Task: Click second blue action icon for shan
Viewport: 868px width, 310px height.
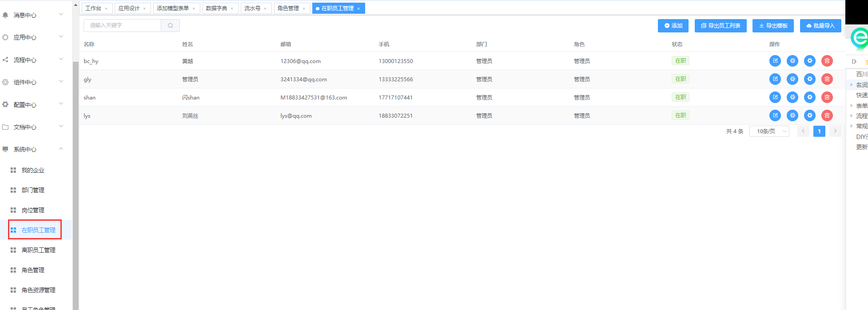Action: pyautogui.click(x=792, y=97)
